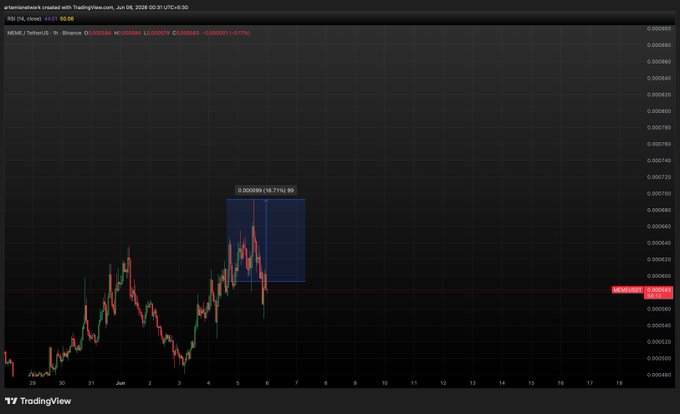
Task: Click the 30 date label on time axis
Action: (62, 383)
